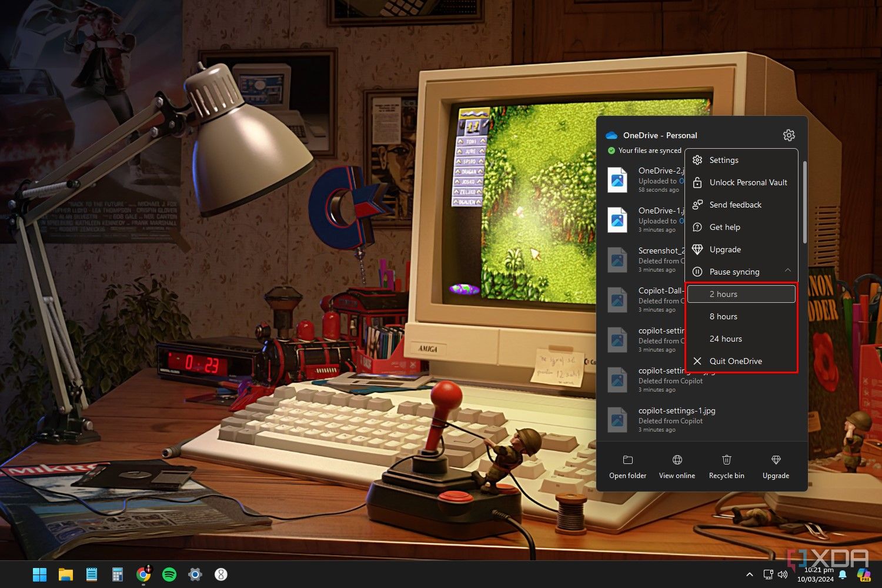Screen dimensions: 882x588
Task: Click Upgrade in the gear dropdown menu
Action: point(741,249)
